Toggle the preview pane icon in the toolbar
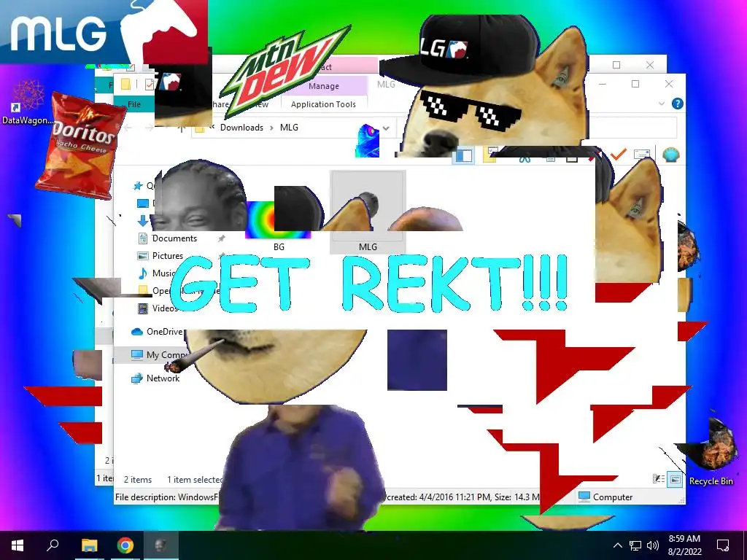 [462, 155]
